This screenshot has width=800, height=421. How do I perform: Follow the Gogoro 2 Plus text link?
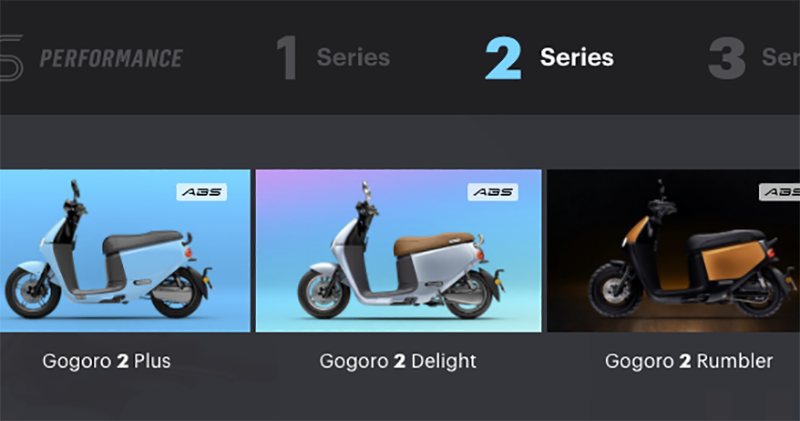tap(107, 361)
